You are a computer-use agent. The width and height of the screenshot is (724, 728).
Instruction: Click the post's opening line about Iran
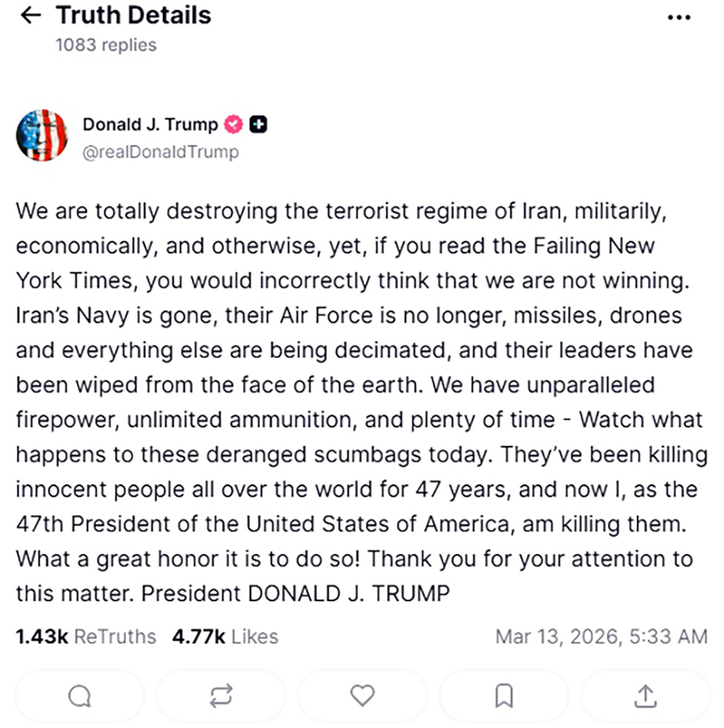click(339, 212)
